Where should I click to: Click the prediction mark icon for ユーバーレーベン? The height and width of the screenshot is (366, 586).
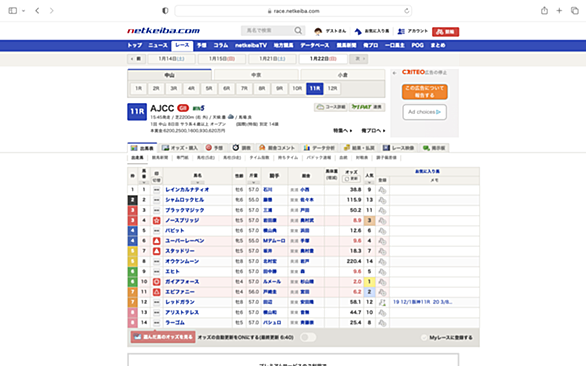[x=157, y=241]
